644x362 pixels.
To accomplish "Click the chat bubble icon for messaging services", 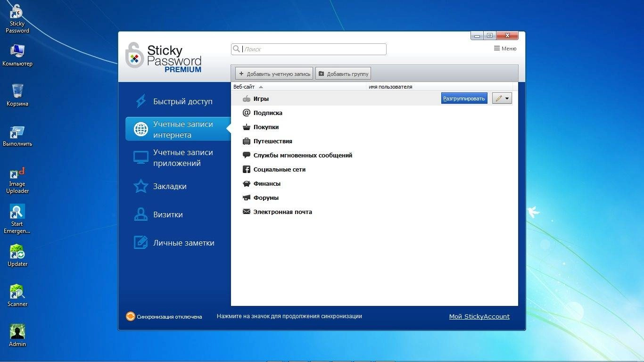I will pos(246,155).
